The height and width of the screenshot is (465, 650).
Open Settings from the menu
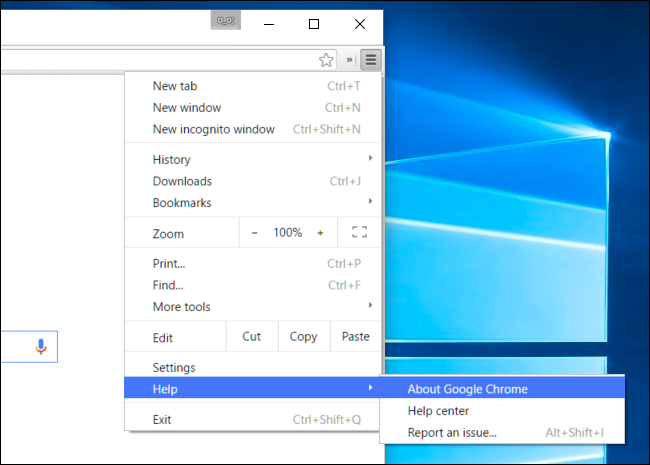pyautogui.click(x=174, y=367)
